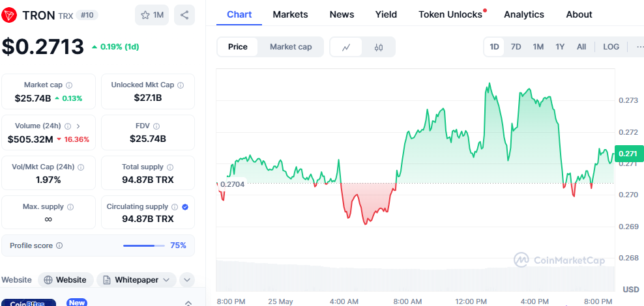
Task: Select the Market cap chart toggle
Action: coord(291,47)
